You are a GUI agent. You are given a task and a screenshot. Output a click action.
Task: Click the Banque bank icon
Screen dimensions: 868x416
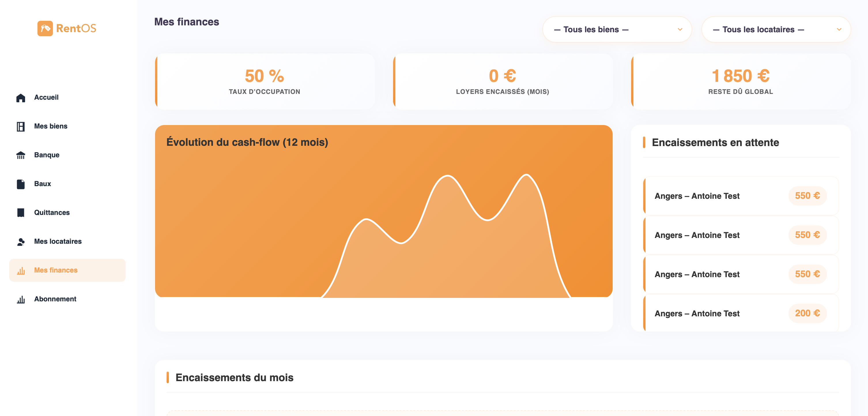tap(20, 155)
